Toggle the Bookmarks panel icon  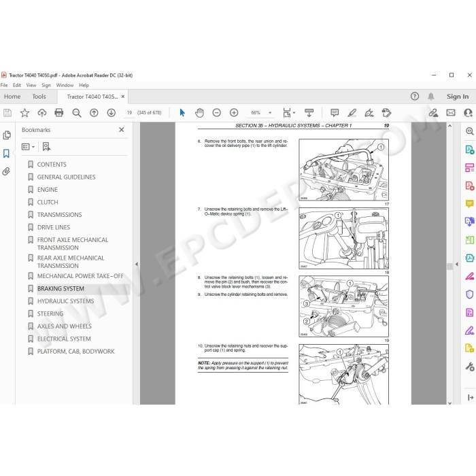click(x=6, y=153)
